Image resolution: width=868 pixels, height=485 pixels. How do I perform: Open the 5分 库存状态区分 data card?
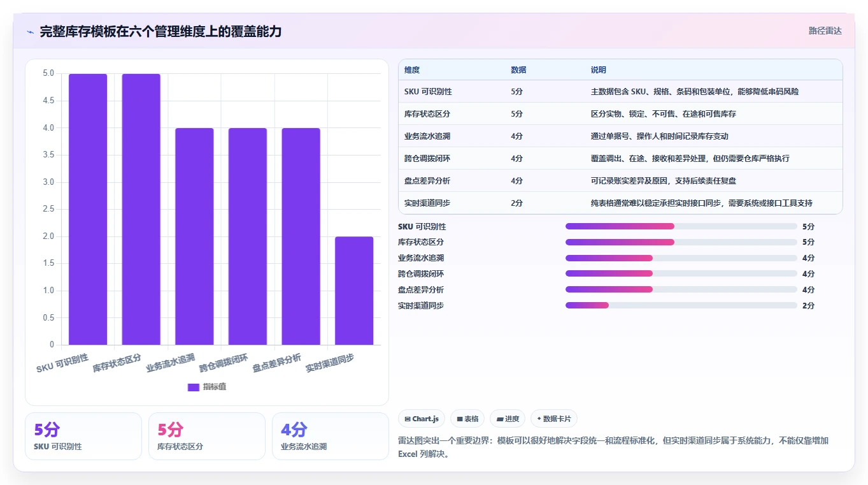pyautogui.click(x=207, y=436)
